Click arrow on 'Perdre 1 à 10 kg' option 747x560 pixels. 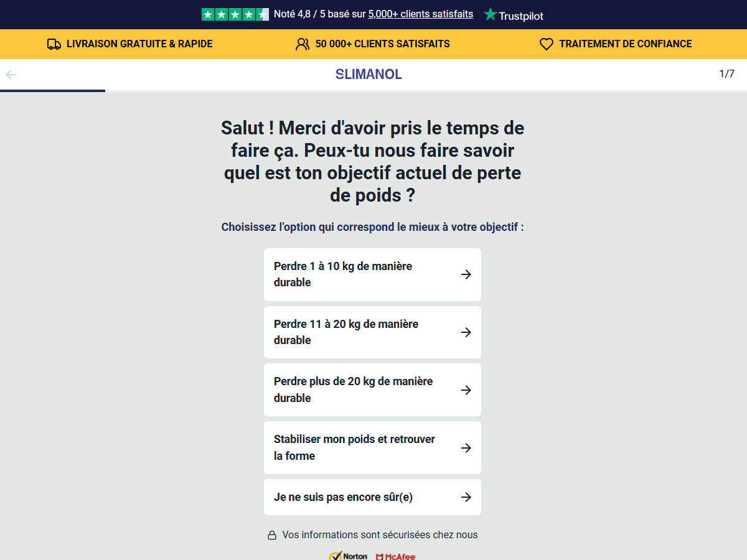pos(466,274)
